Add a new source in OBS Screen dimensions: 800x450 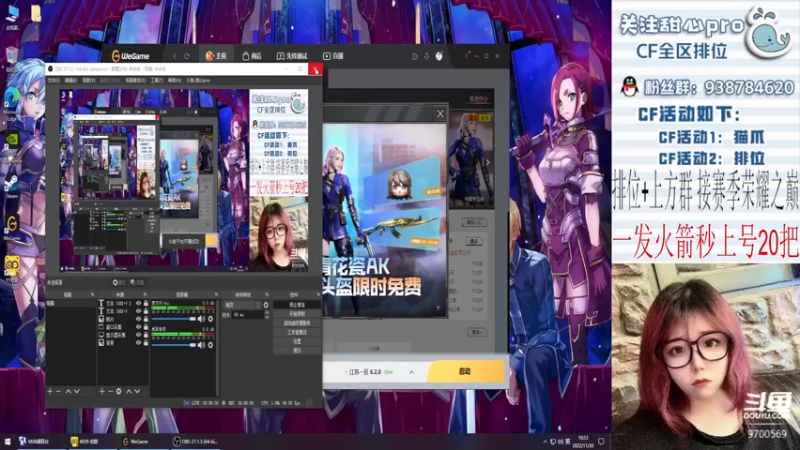[x=102, y=391]
